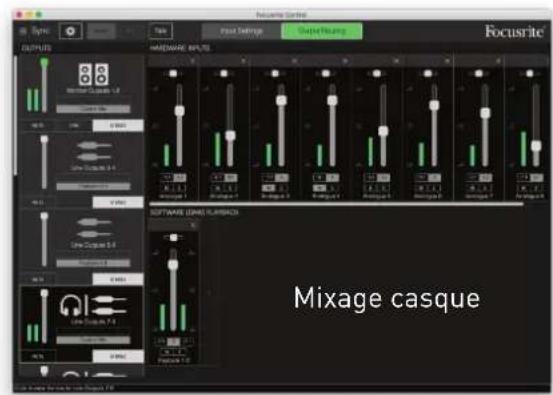This screenshot has height=395, width=553.
Task: Solo the Analogue 5 channel
Action: click(x=384, y=188)
